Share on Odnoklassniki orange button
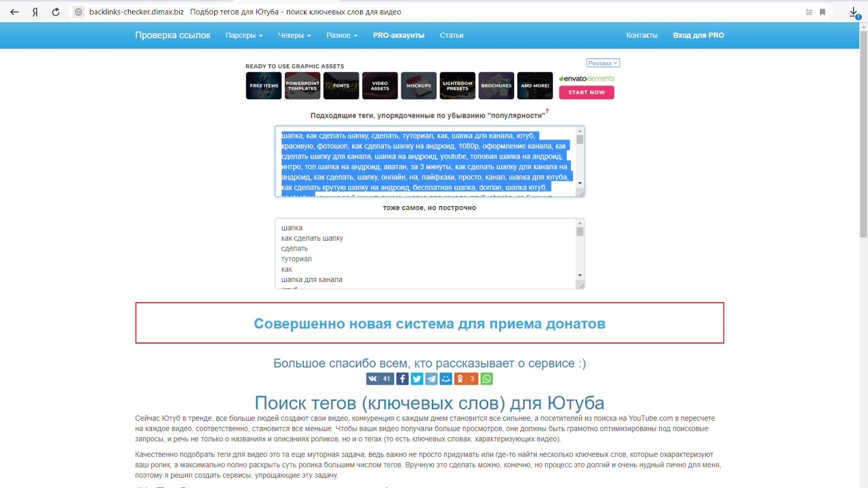Viewport: 868px width, 488px height. click(466, 379)
